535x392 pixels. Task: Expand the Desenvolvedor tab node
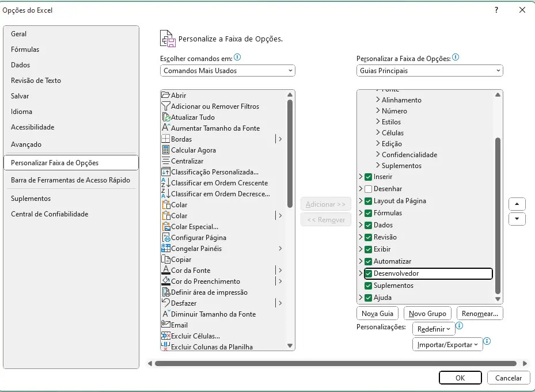click(x=361, y=273)
